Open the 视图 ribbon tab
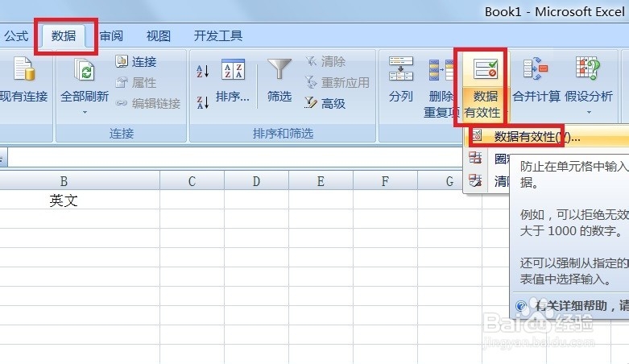The image size is (629, 364). [159, 36]
